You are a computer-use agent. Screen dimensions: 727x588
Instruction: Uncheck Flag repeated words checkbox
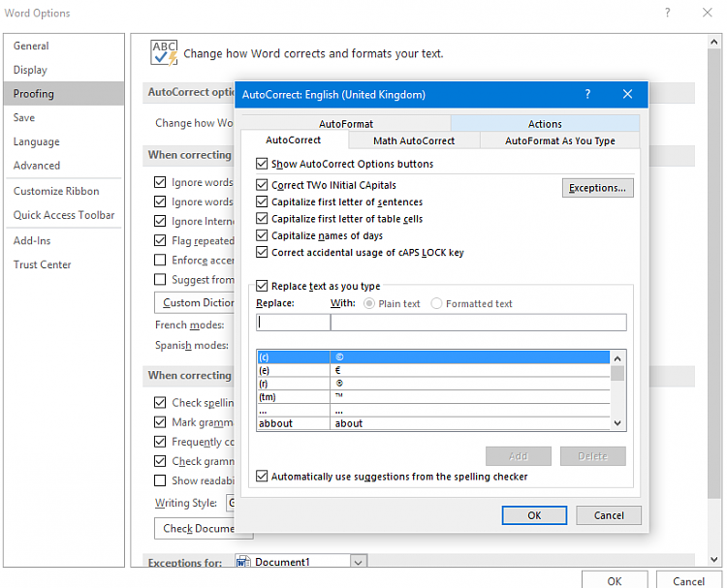click(160, 240)
